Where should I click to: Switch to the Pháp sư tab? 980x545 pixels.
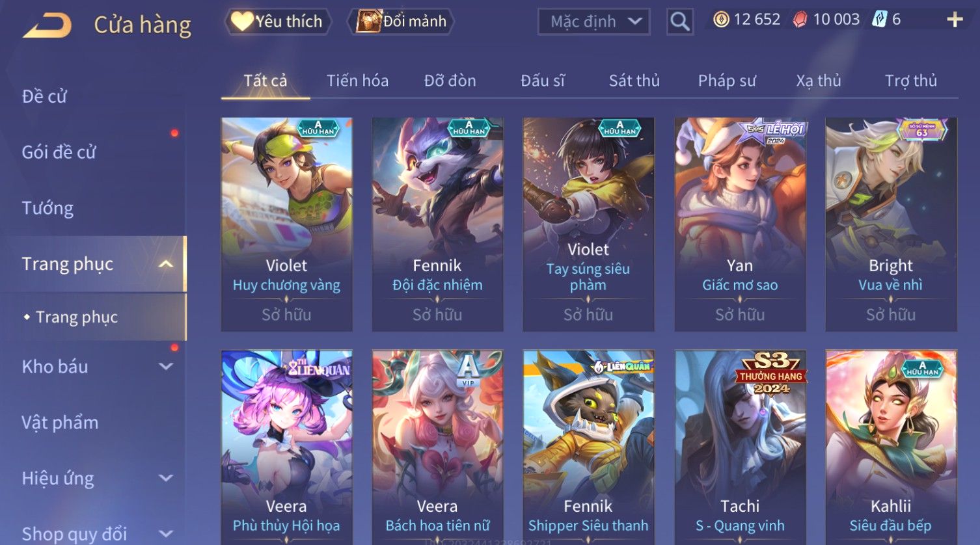727,81
